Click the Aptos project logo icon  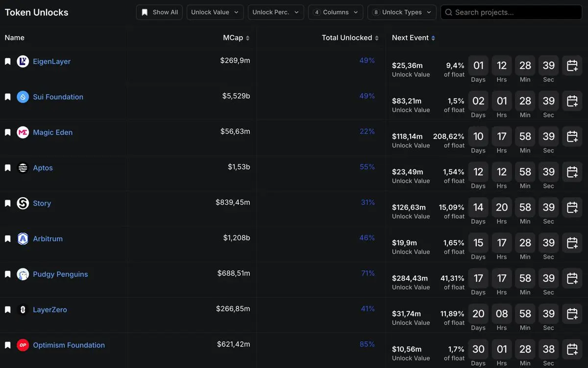click(23, 168)
